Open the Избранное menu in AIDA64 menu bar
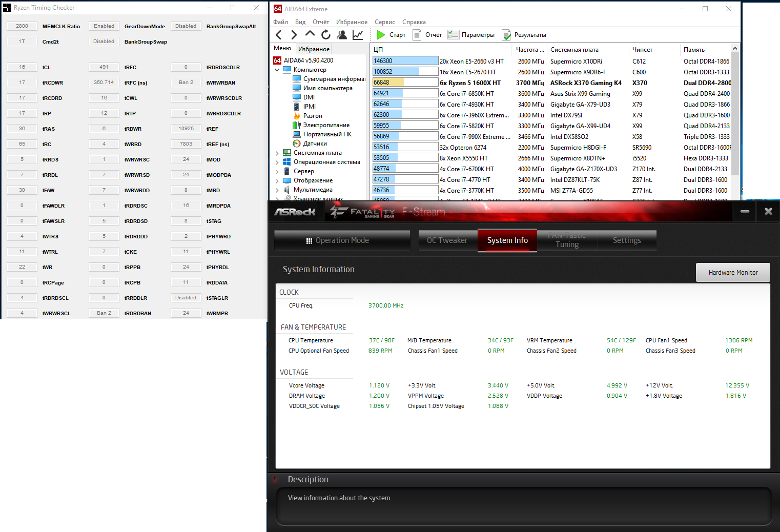The width and height of the screenshot is (780, 532). [352, 22]
